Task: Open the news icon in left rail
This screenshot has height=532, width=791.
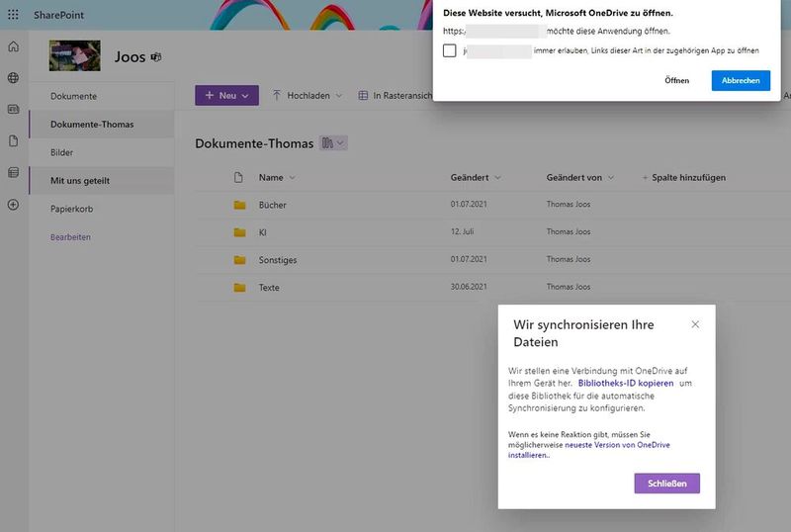Action: tap(14, 109)
